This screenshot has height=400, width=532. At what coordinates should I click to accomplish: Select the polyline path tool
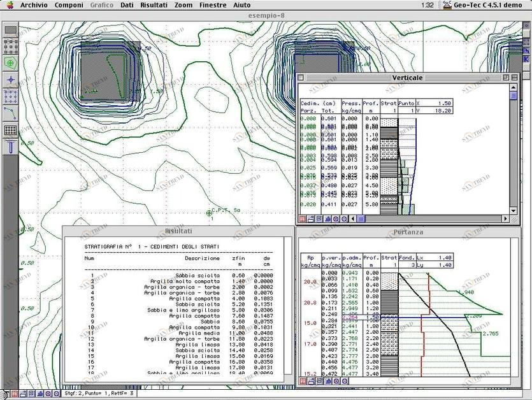[10, 113]
